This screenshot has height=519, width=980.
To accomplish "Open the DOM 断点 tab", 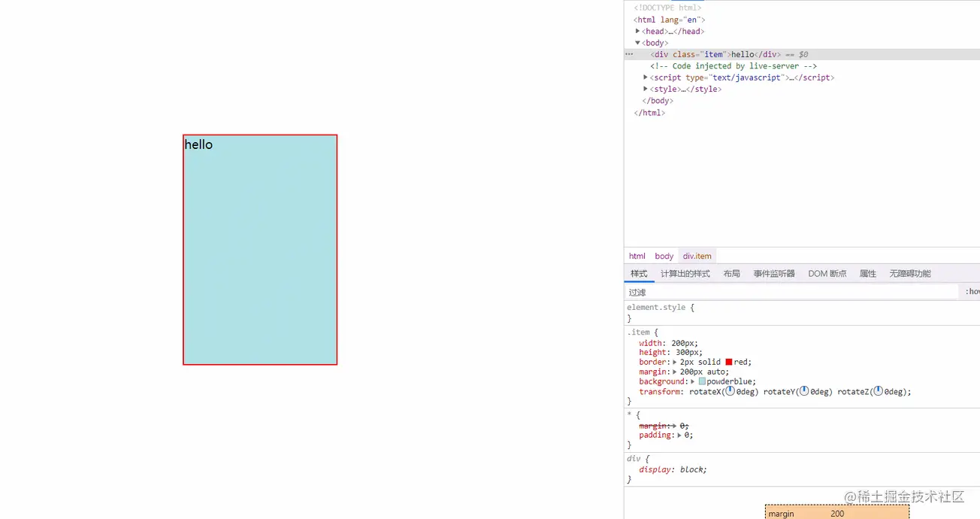I will pos(827,274).
